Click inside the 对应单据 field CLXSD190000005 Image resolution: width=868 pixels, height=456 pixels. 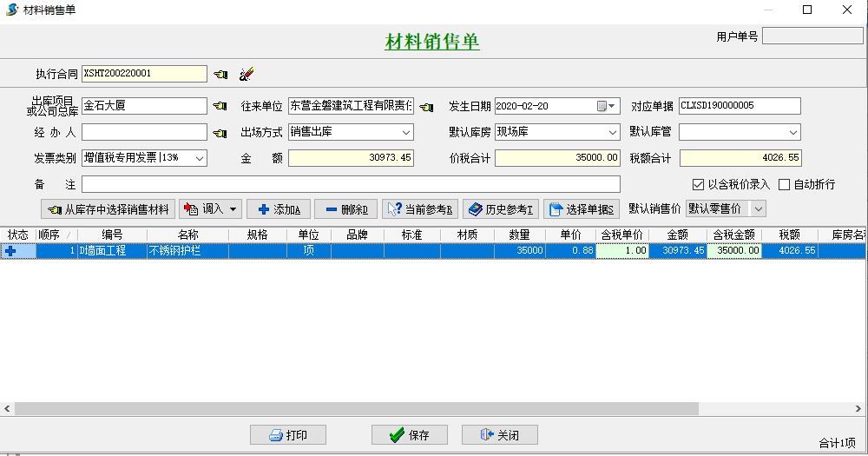click(x=740, y=106)
